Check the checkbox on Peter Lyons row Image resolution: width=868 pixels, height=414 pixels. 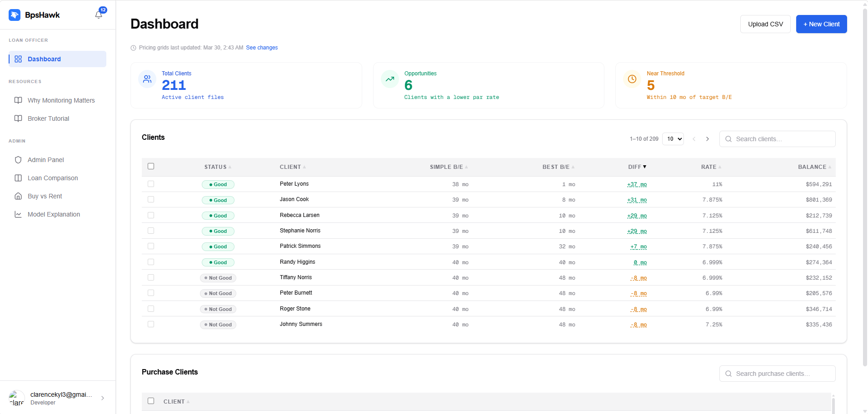click(x=151, y=184)
